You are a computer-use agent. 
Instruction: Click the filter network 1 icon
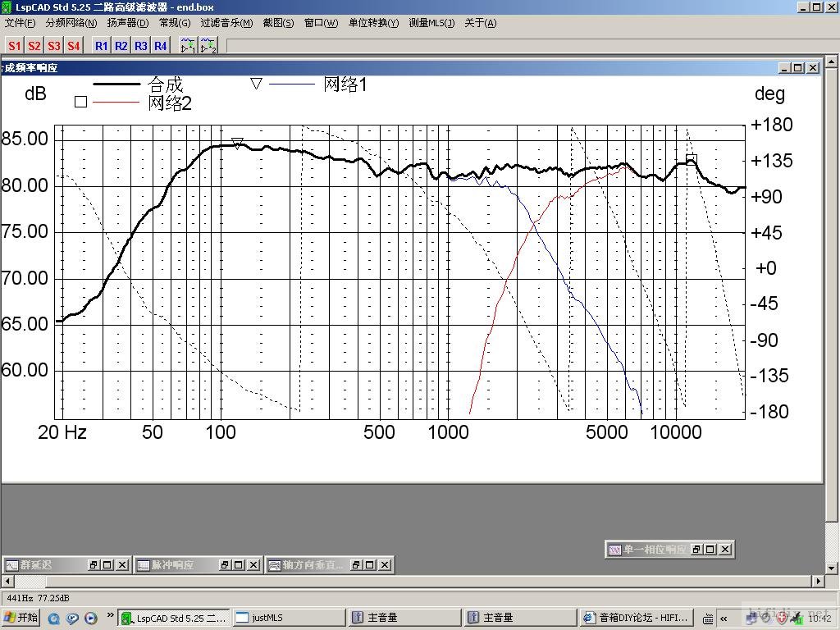pyautogui.click(x=188, y=46)
